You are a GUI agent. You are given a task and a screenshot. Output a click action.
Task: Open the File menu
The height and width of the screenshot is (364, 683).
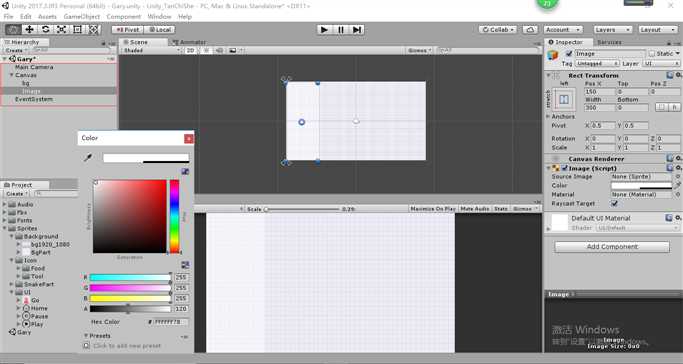pos(8,17)
